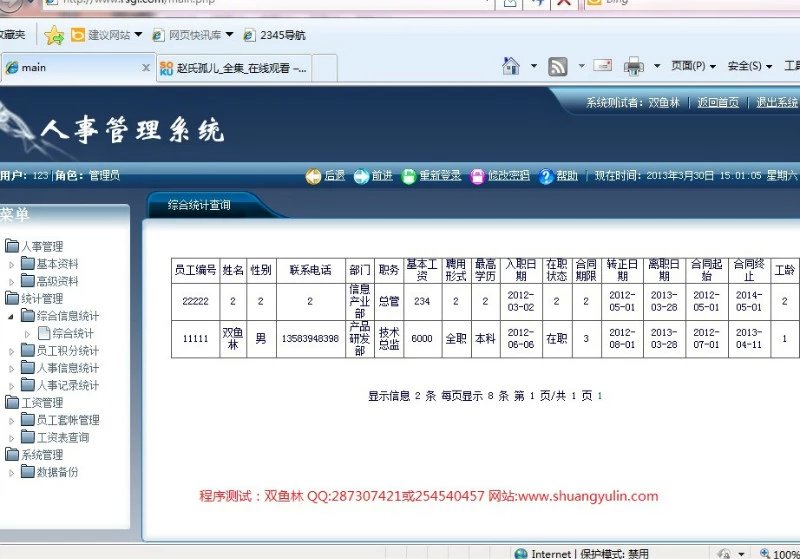800x559 pixels.
Task: Click the 帮助 link
Action: coord(567,176)
